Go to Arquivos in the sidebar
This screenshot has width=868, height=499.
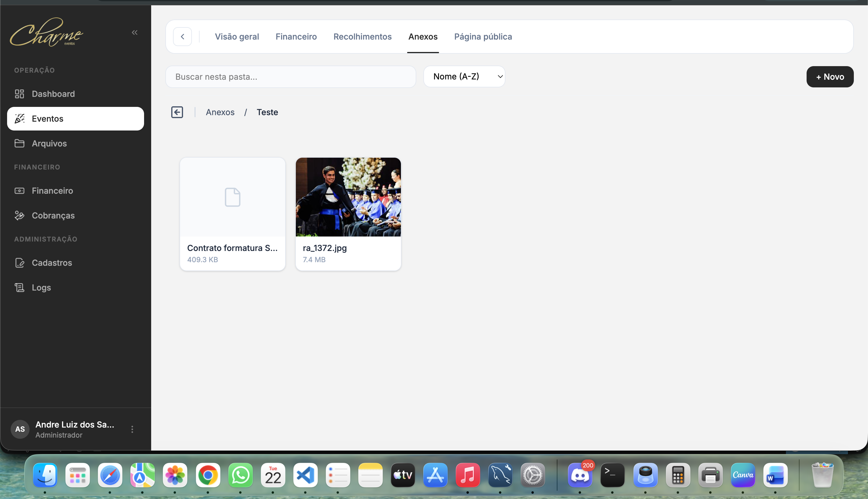[75, 143]
